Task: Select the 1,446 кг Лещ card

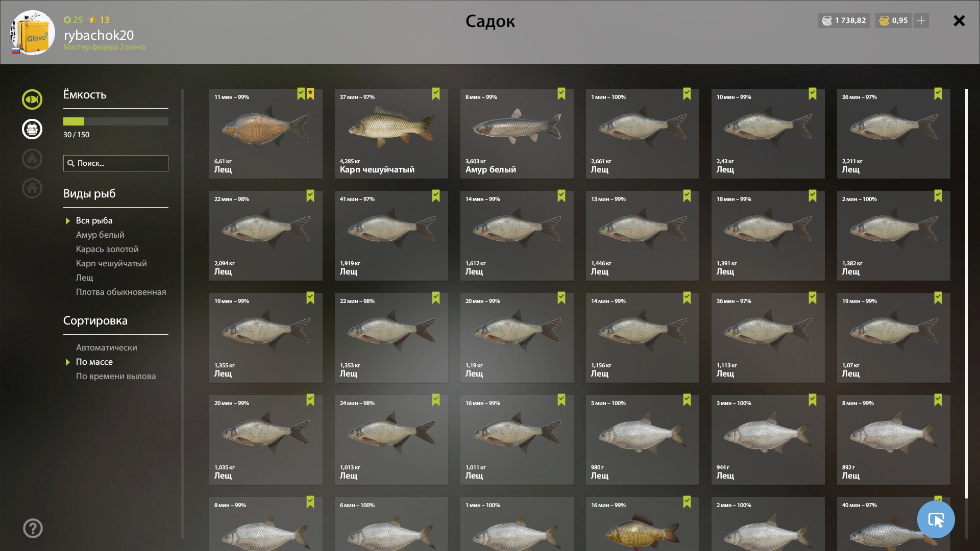Action: coord(643,236)
